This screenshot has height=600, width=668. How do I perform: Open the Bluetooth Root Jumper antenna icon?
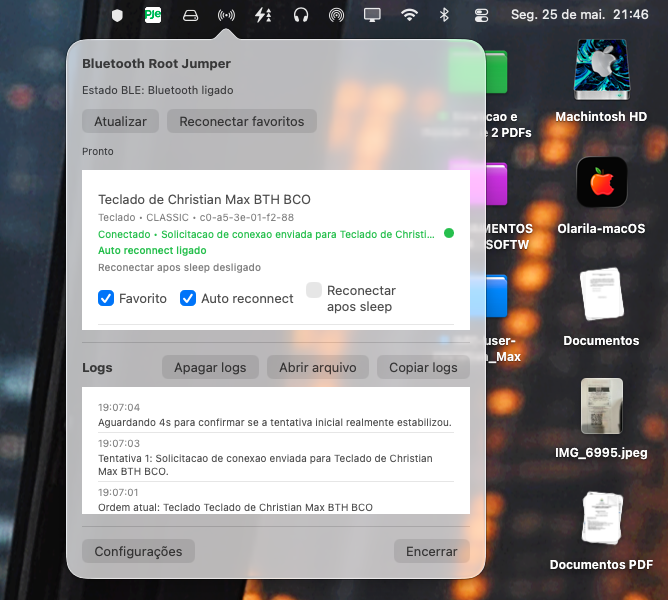click(226, 16)
